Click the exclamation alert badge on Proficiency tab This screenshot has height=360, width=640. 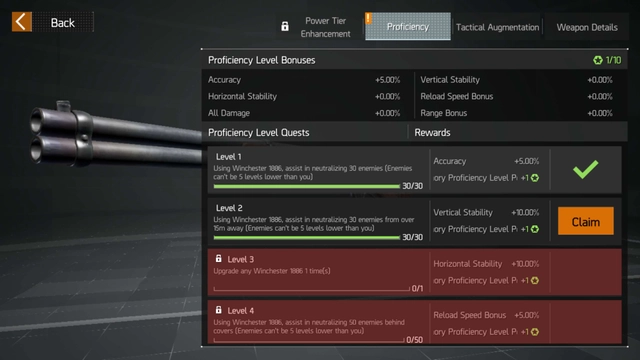click(x=369, y=18)
